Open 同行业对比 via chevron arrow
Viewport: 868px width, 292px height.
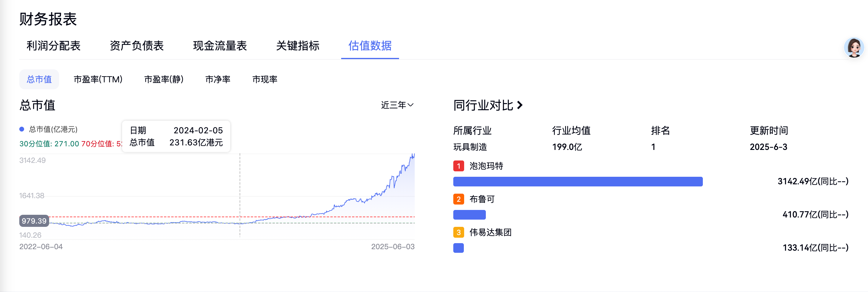tap(520, 105)
